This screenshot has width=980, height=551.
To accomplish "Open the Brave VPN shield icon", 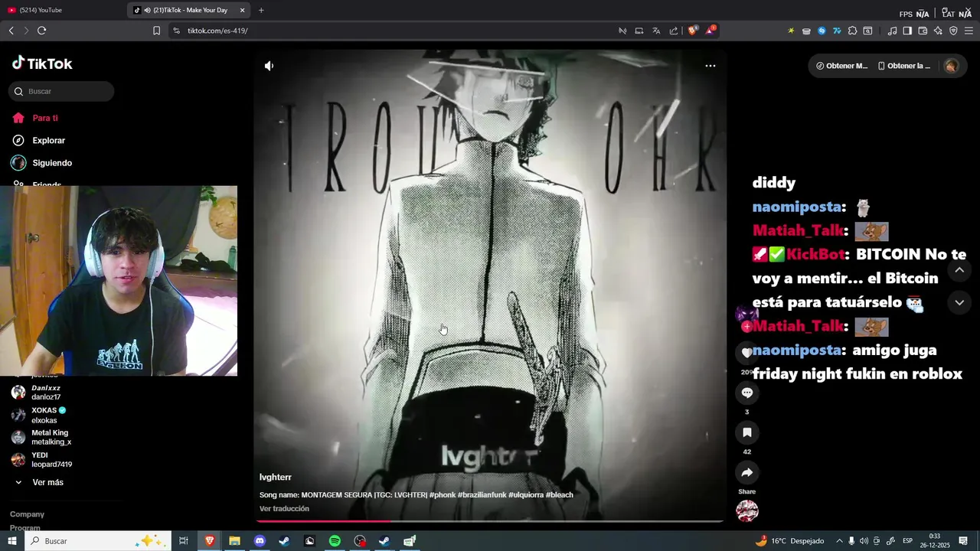I will point(953,31).
